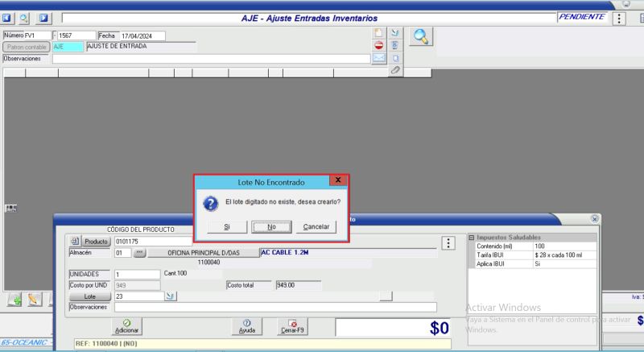Click the Cerrar-F9 button
The width and height of the screenshot is (644, 352).
click(292, 325)
